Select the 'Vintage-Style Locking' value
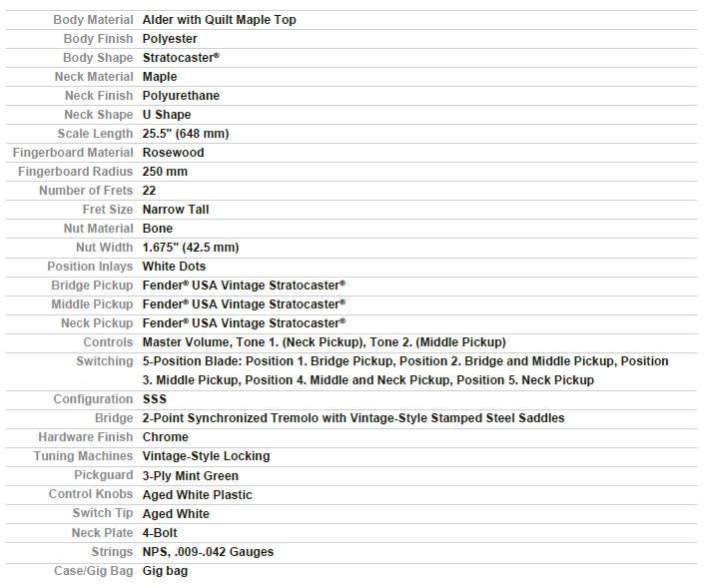 click(x=206, y=457)
